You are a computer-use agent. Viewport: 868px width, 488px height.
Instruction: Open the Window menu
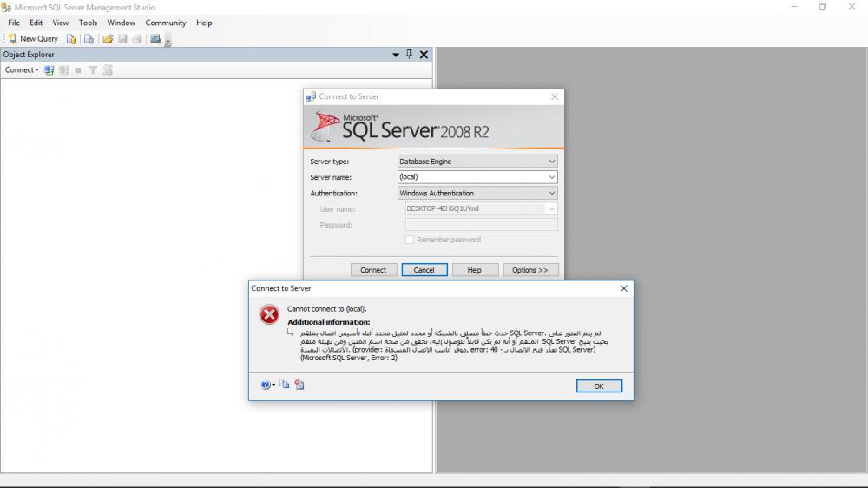[121, 23]
